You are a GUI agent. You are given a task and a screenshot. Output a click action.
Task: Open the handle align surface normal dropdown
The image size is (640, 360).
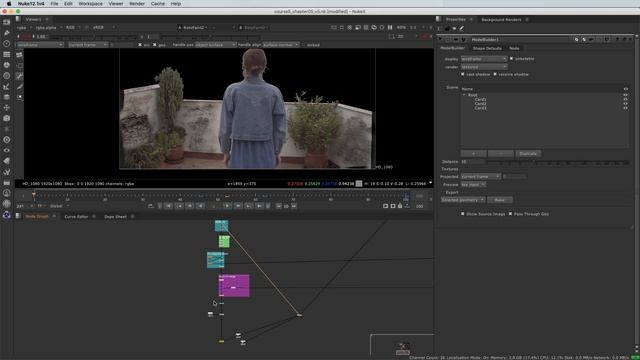[281, 44]
